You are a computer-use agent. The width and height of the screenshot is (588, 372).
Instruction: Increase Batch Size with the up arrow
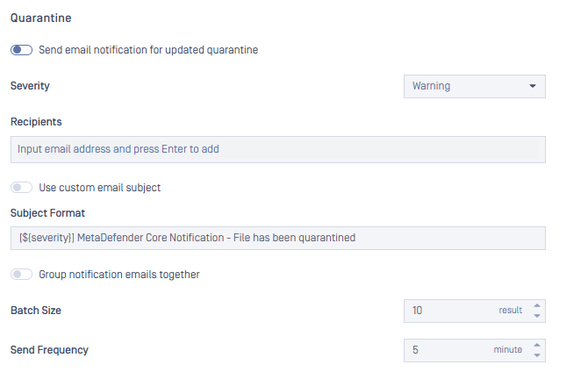[537, 305]
